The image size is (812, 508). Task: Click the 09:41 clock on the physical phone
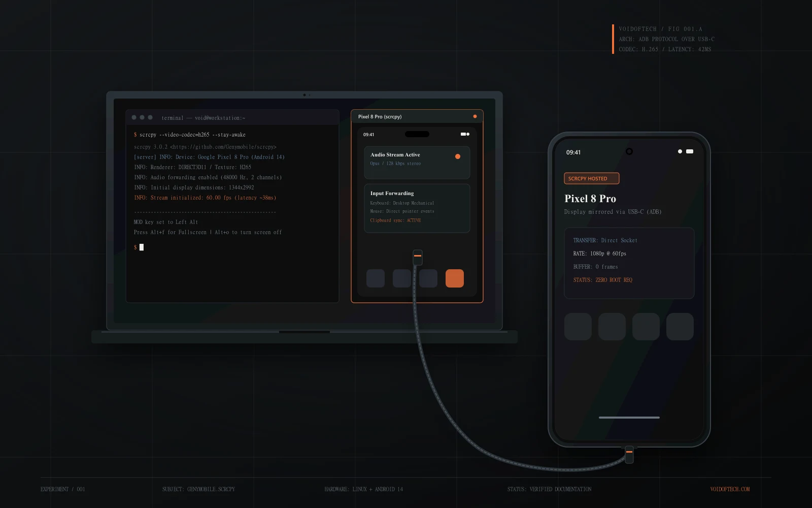pyautogui.click(x=573, y=152)
